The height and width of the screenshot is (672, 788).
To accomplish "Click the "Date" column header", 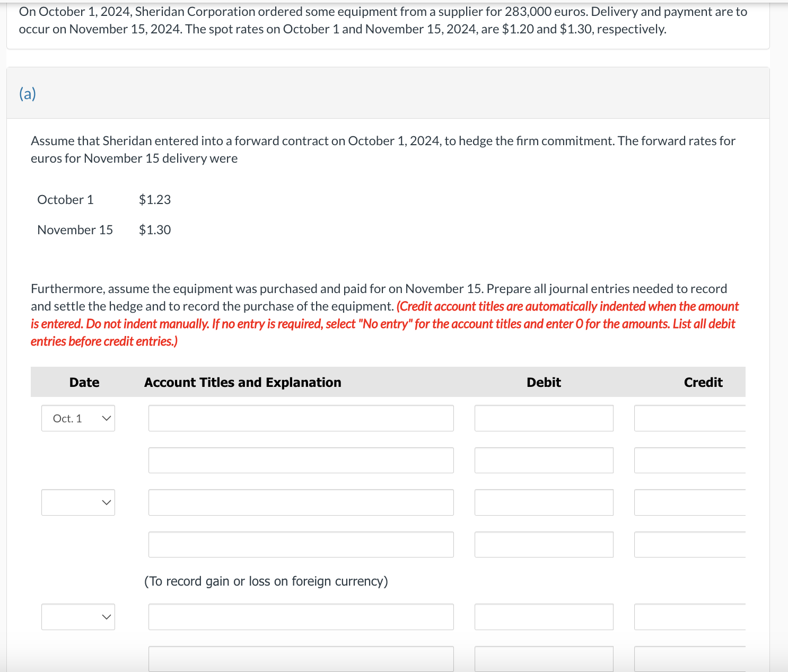I will [x=84, y=382].
